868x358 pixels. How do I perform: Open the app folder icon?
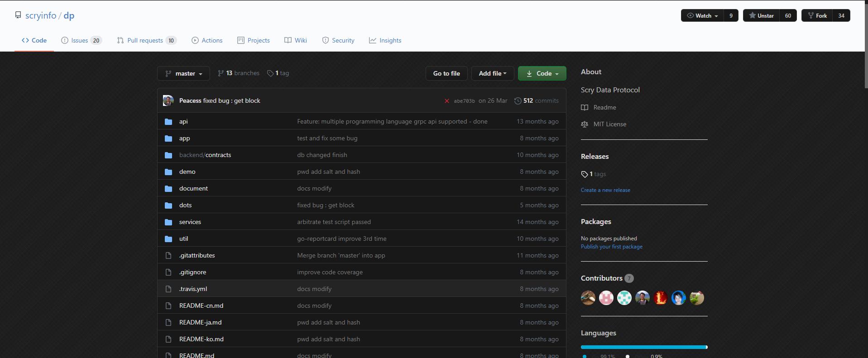click(168, 138)
